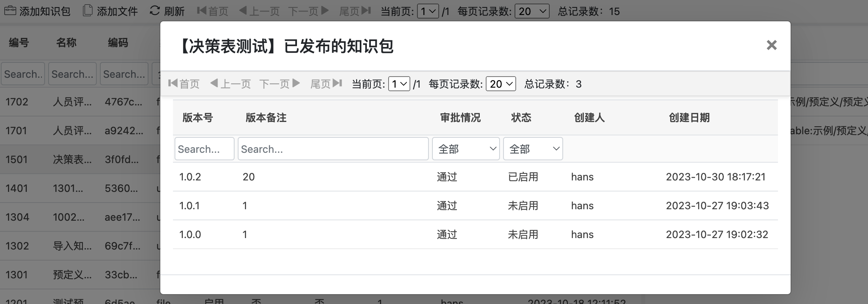Open records-per-page dropdown in dialog

coord(500,84)
